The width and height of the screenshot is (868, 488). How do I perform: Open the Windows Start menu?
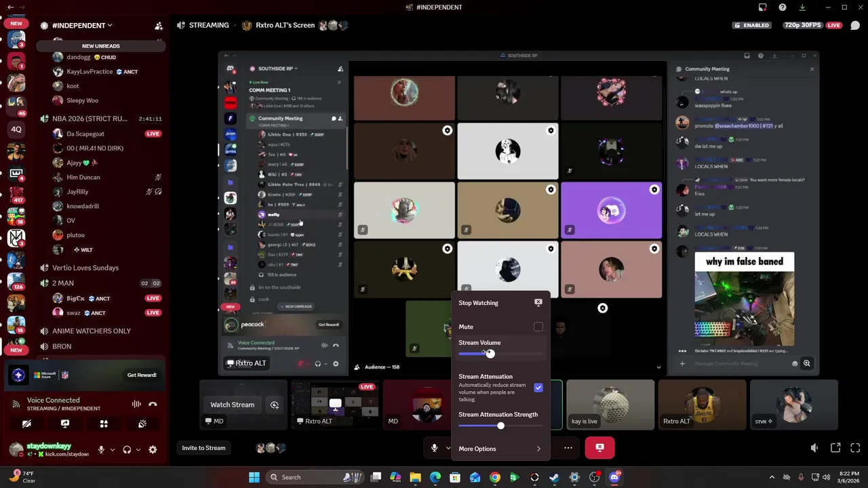click(x=254, y=477)
